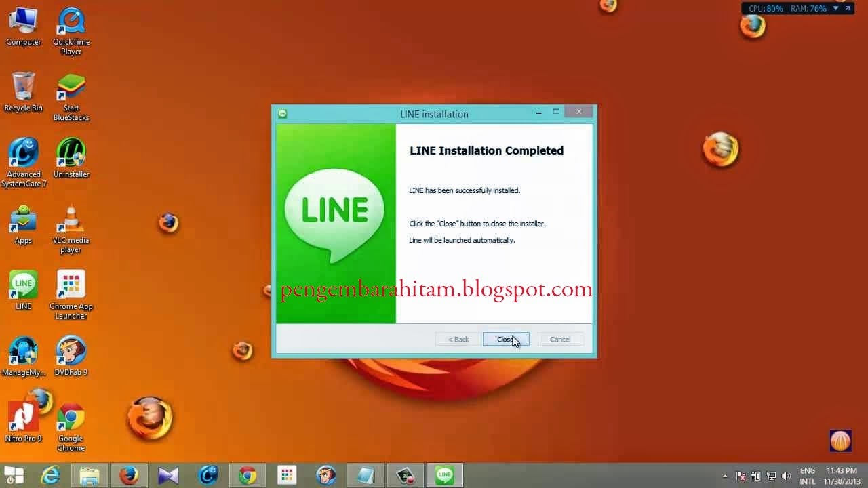Open the Computer desktop icon

click(x=23, y=27)
